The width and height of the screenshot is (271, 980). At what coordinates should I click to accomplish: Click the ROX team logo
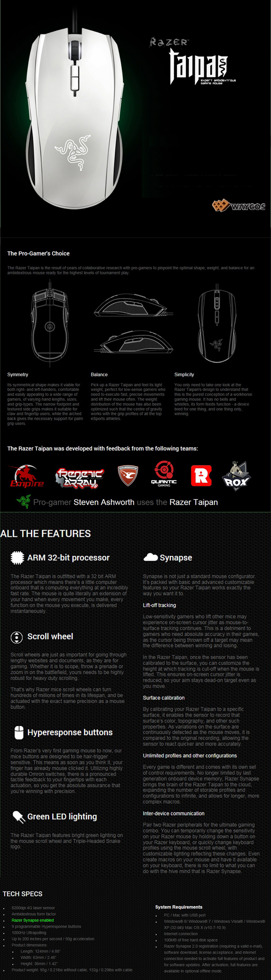[236, 476]
